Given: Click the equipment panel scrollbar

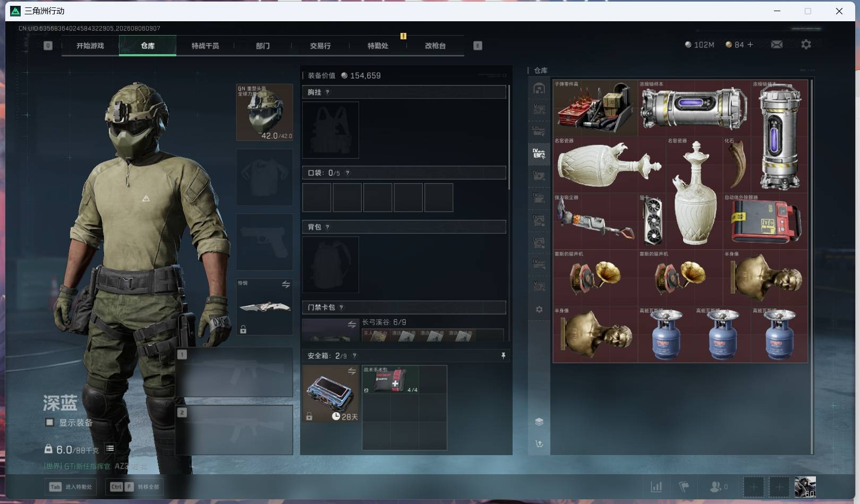Looking at the screenshot, I should pyautogui.click(x=509, y=137).
